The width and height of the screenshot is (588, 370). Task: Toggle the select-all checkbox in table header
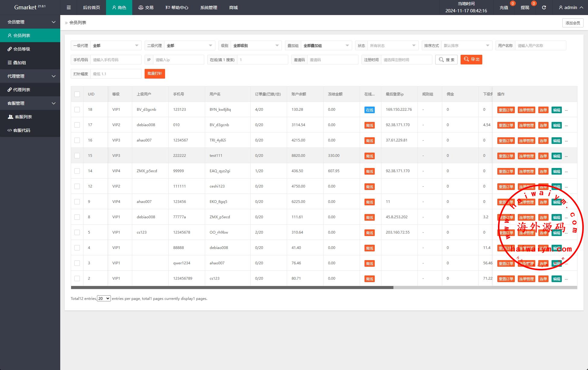coord(77,94)
